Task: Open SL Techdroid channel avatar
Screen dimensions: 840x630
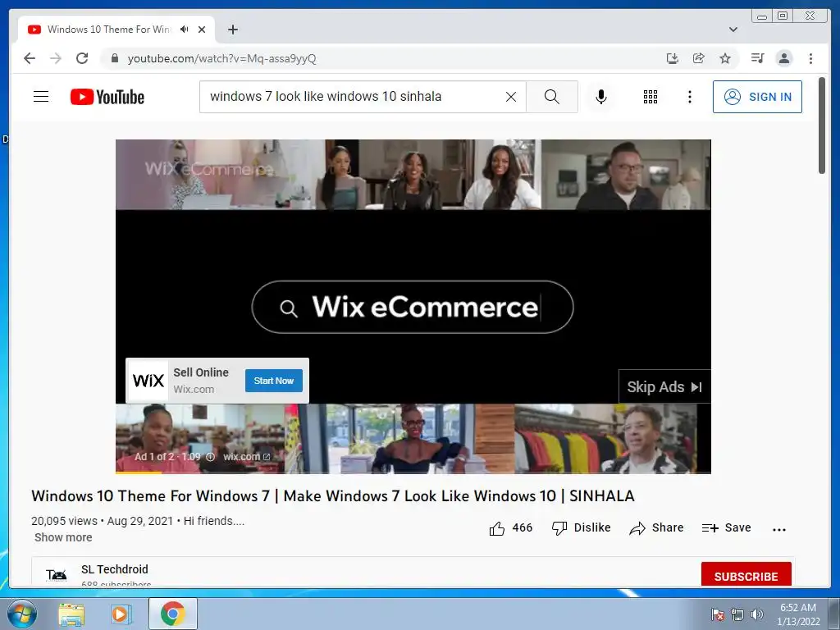Action: 57,575
